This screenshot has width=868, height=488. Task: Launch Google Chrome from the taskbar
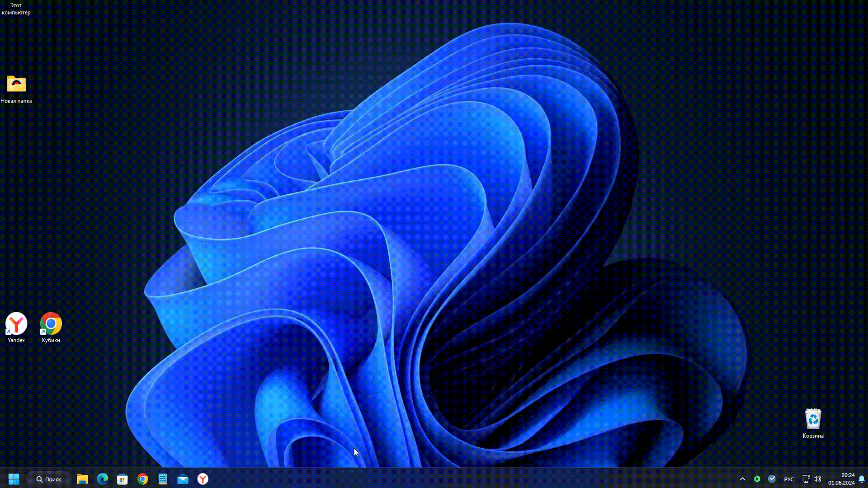point(143,479)
